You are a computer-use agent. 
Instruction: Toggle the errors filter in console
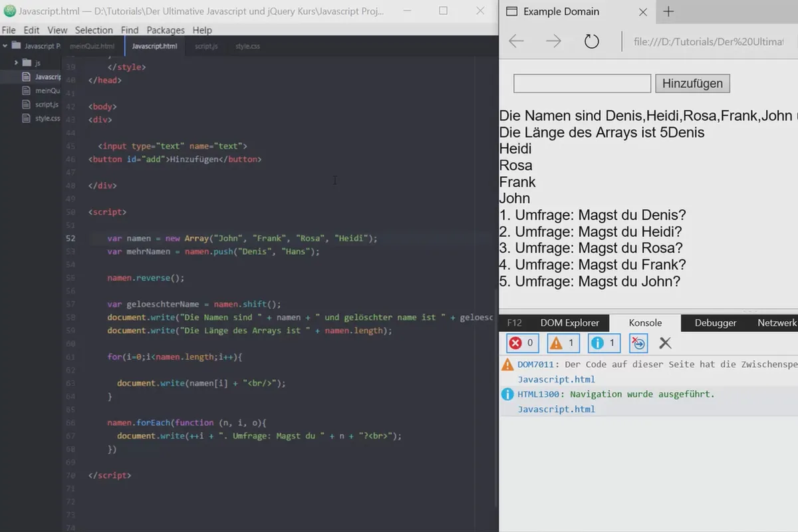coord(523,343)
